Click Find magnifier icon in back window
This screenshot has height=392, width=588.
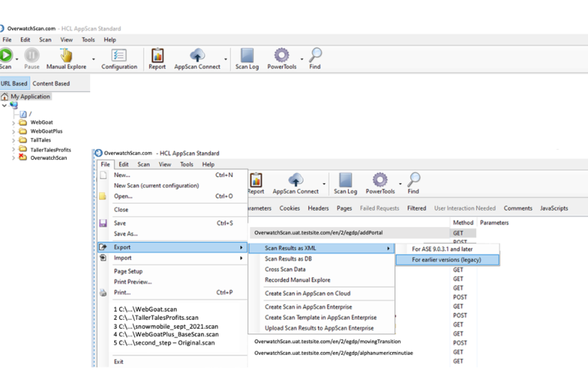315,55
